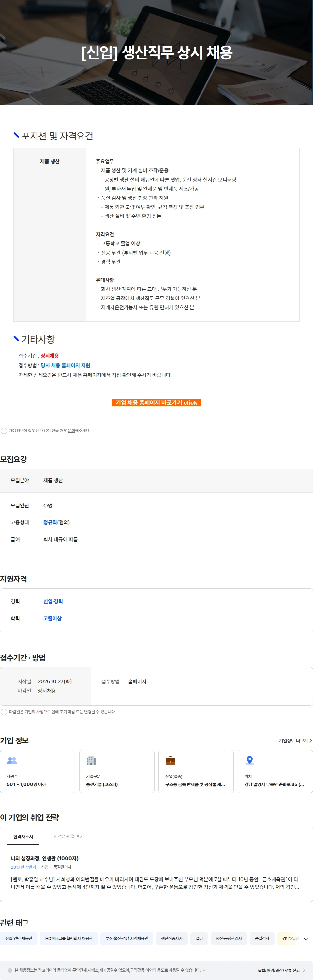Click the 지게차운전기능사 preference line

(147, 307)
